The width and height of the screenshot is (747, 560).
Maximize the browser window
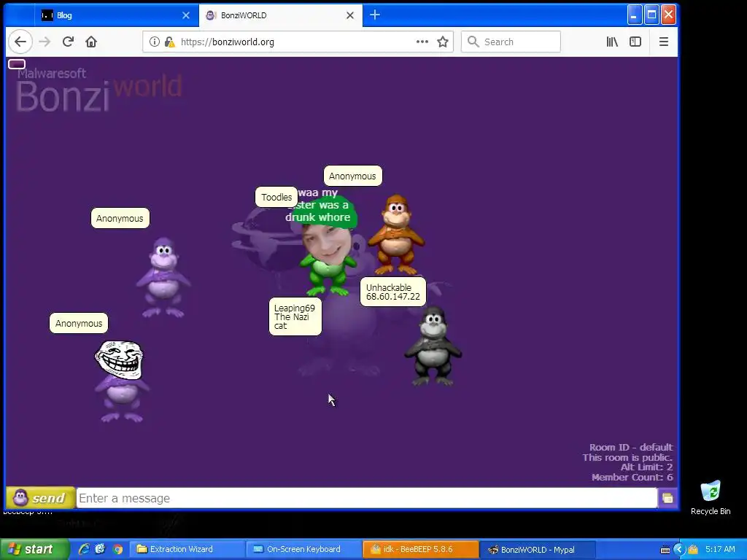pyautogui.click(x=651, y=15)
